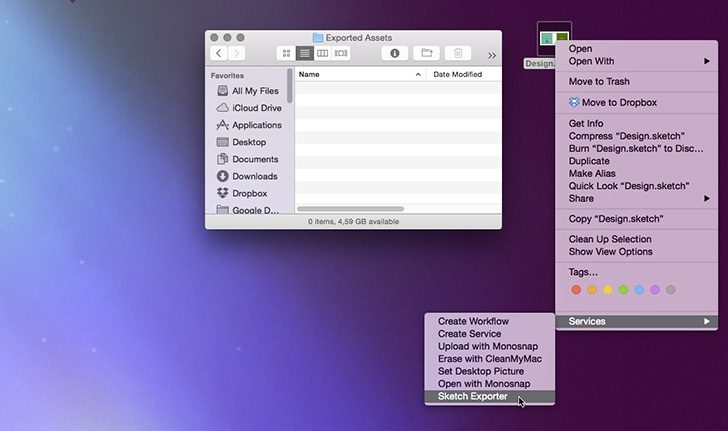728x431 pixels.
Task: Choose Make Alias
Action: (x=637, y=174)
